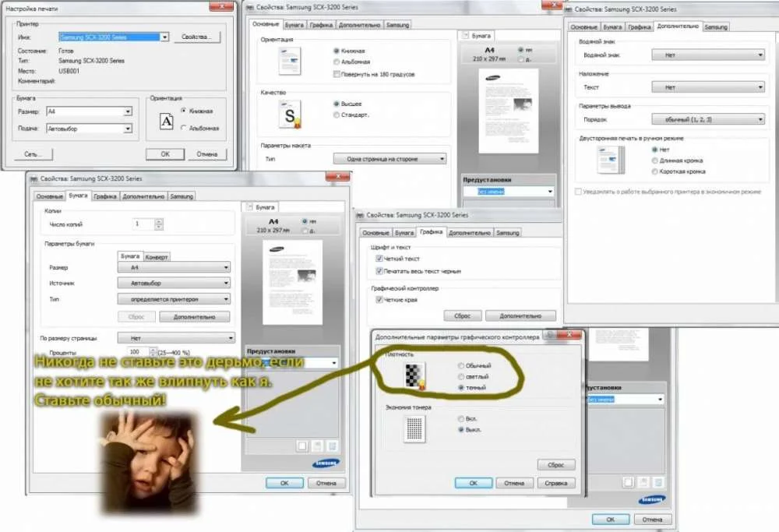The height and width of the screenshot is (532, 779).
Task: Select Выкл. for toner saving
Action: pyautogui.click(x=461, y=430)
